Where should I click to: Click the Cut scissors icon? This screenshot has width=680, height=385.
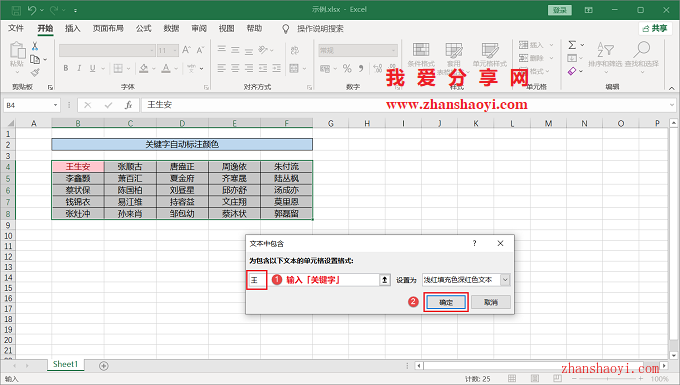coord(35,46)
